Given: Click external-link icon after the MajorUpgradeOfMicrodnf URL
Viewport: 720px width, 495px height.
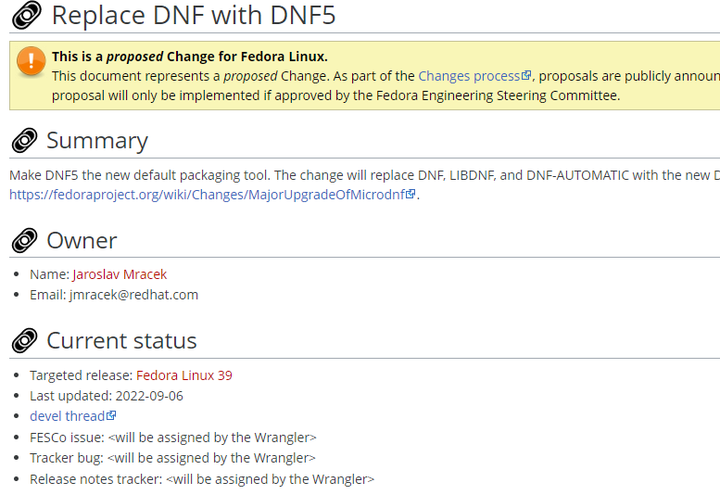Looking at the screenshot, I should (x=411, y=195).
